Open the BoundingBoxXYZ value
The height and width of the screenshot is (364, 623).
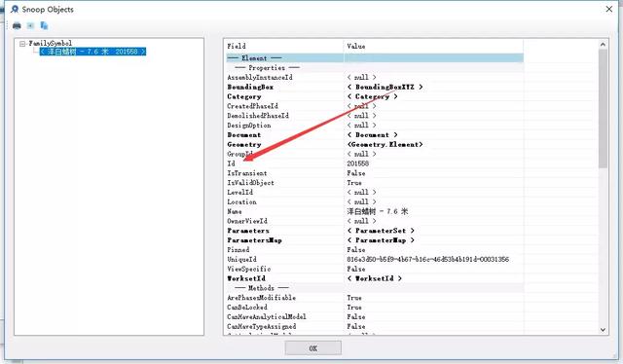coord(385,87)
